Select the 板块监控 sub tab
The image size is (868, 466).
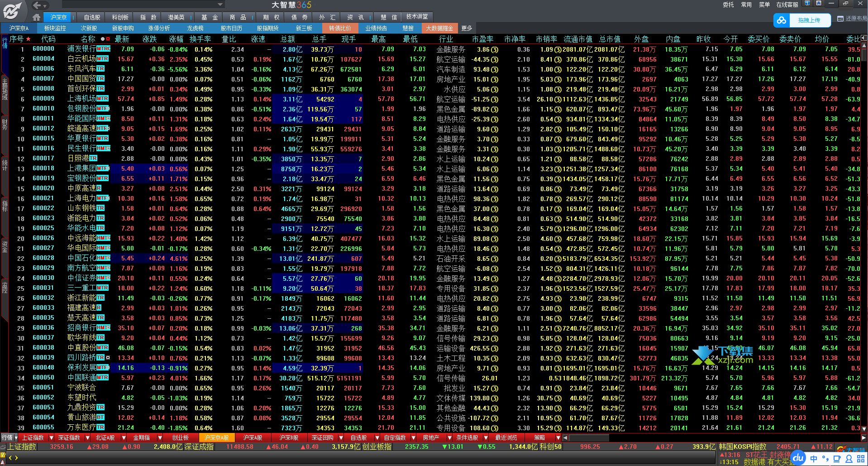55,28
